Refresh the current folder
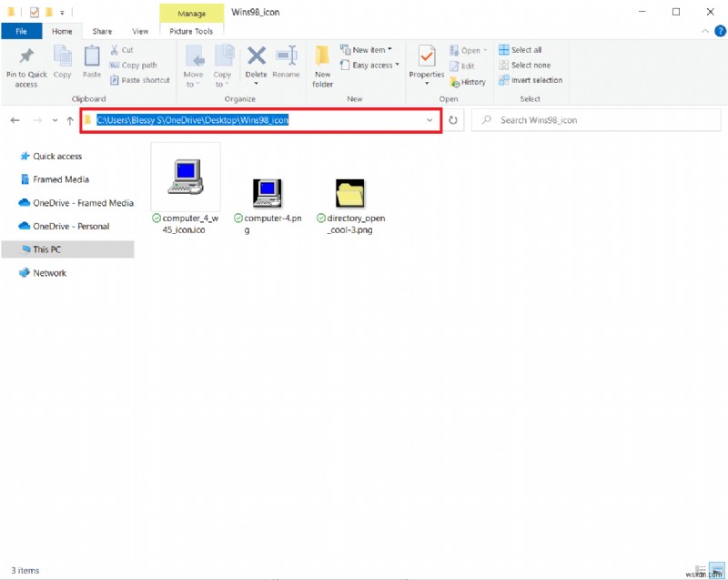The height and width of the screenshot is (580, 728). point(452,120)
